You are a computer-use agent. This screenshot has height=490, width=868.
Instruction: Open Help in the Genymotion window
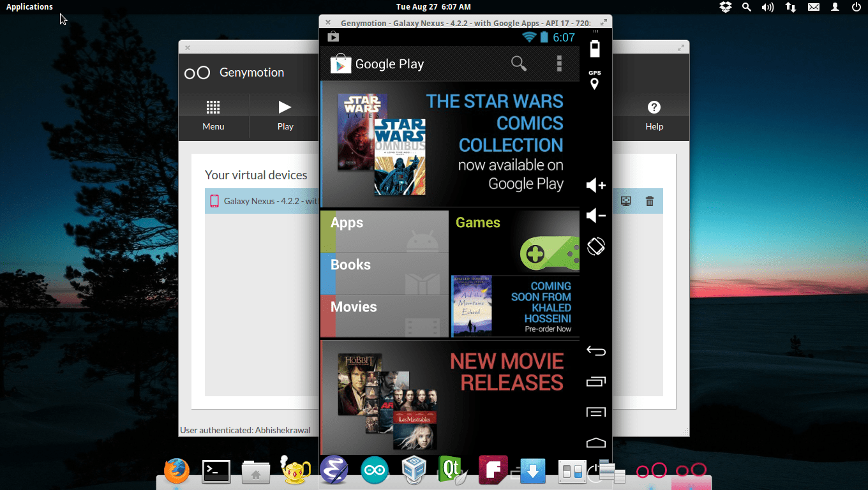[x=654, y=115]
